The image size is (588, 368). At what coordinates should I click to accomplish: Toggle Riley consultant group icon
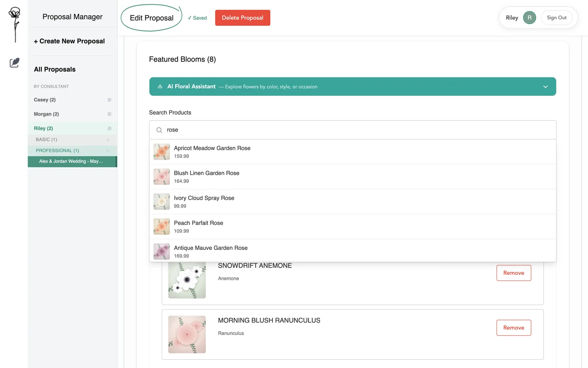(109, 128)
